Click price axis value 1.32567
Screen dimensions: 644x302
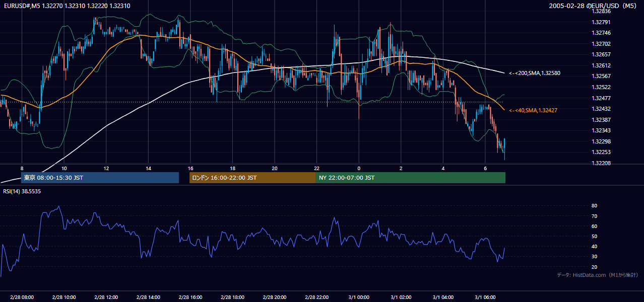tap(601, 77)
